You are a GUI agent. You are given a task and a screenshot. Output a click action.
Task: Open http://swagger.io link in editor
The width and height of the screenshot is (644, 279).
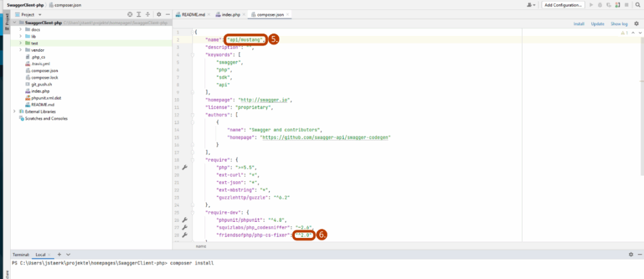pos(264,100)
